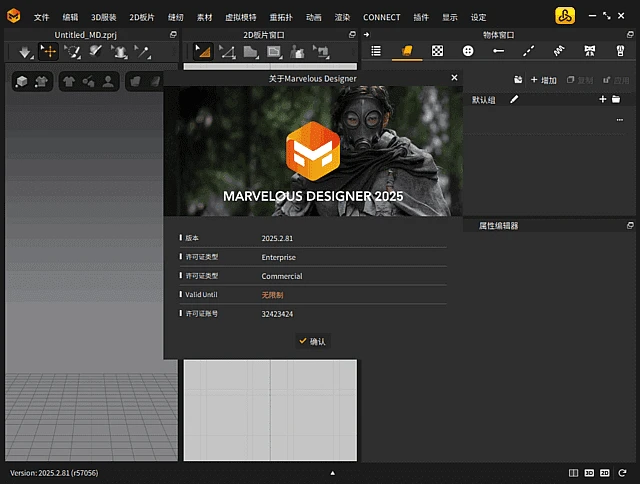Switch to the fabric tab in object window
Screen dimensions: 640x484
pos(406,51)
